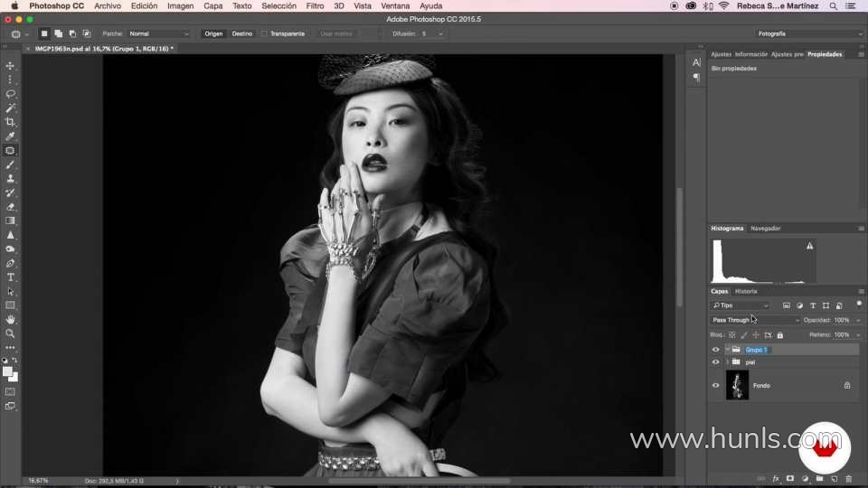Toggle lock all for layer

pyautogui.click(x=780, y=335)
